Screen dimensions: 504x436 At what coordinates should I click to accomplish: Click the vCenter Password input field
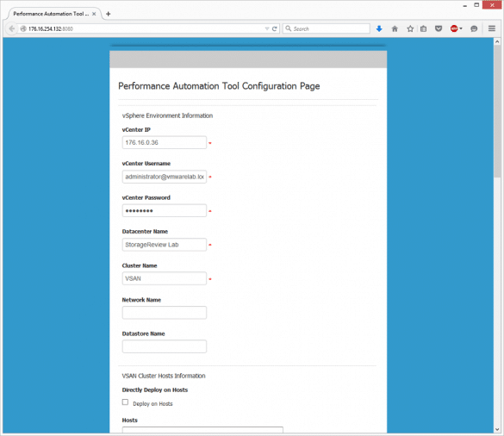(165, 210)
